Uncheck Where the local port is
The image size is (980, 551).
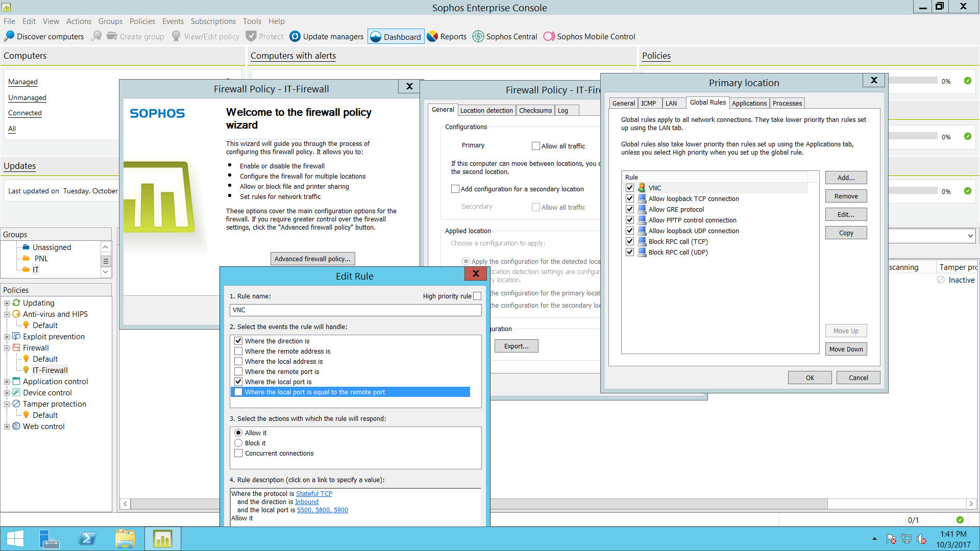pos(238,382)
